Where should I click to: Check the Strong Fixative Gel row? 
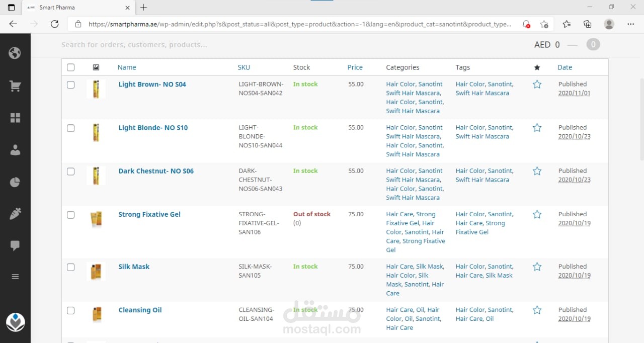pyautogui.click(x=70, y=215)
